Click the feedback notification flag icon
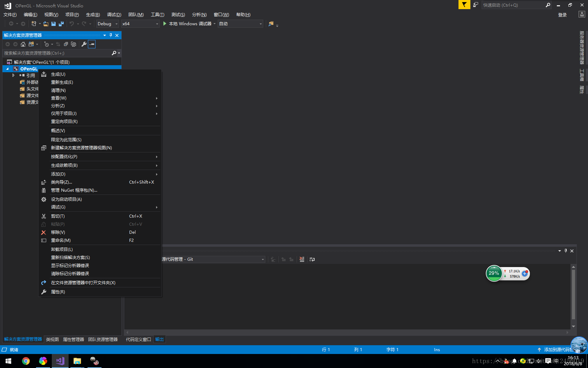This screenshot has width=588, height=368. 464,5
